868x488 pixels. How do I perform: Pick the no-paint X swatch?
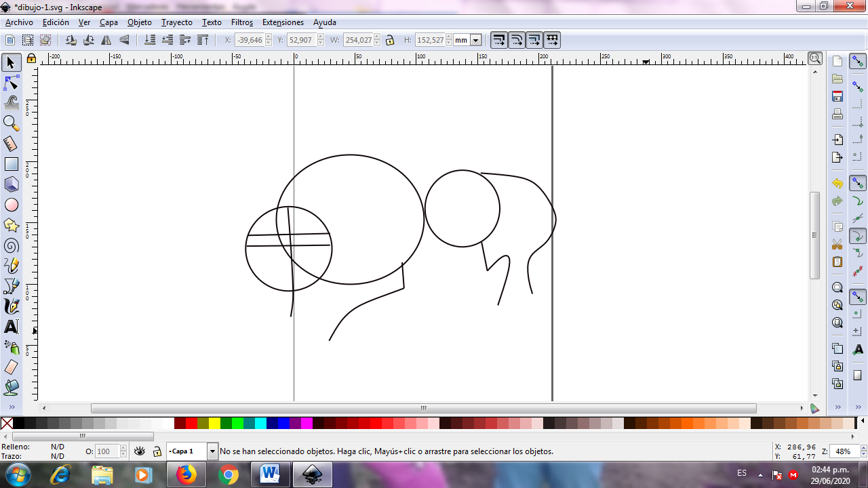7,424
